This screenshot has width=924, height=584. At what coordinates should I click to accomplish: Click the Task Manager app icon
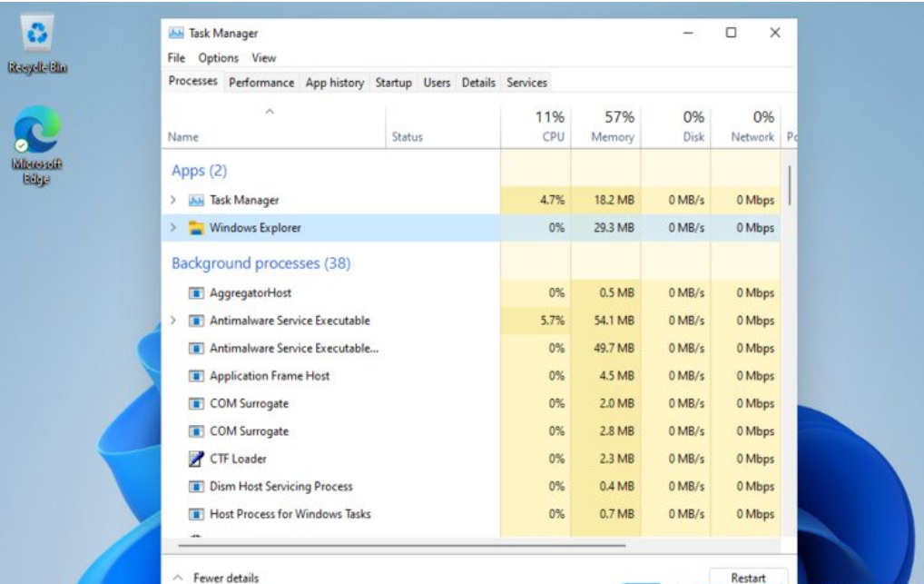point(195,200)
